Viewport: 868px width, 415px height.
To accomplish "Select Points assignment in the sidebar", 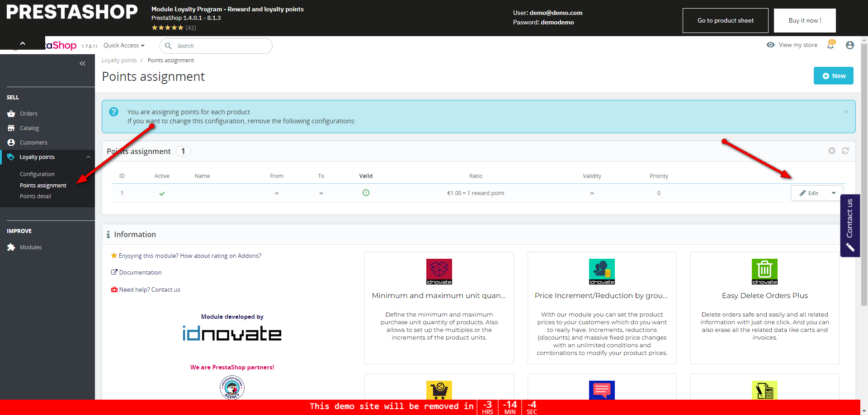I will (x=43, y=186).
